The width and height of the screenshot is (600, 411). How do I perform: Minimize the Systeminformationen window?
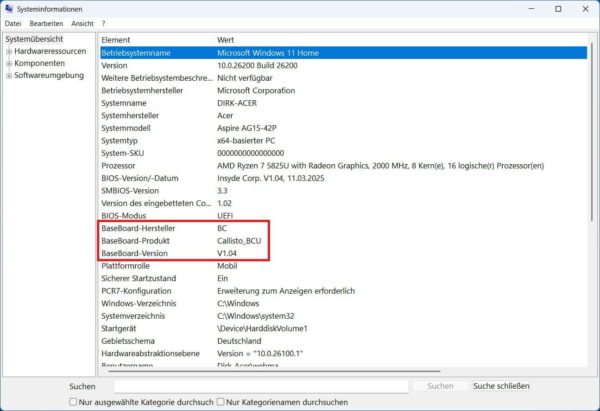[x=531, y=9]
